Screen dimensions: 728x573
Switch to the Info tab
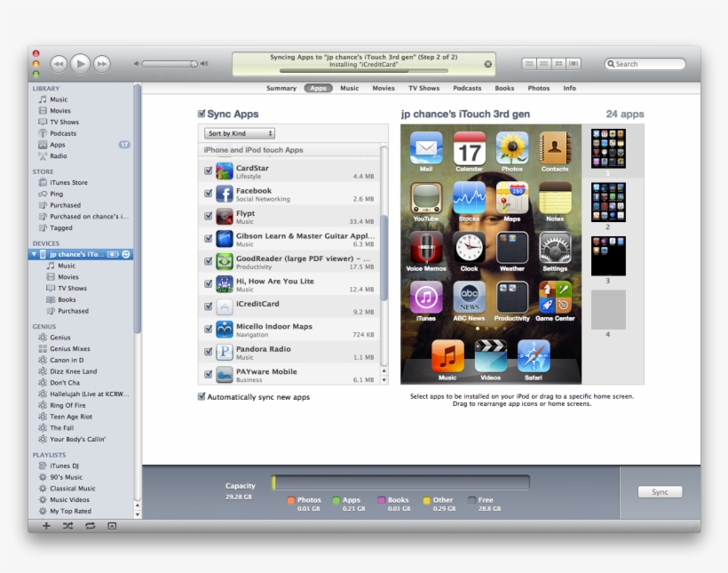coord(570,88)
